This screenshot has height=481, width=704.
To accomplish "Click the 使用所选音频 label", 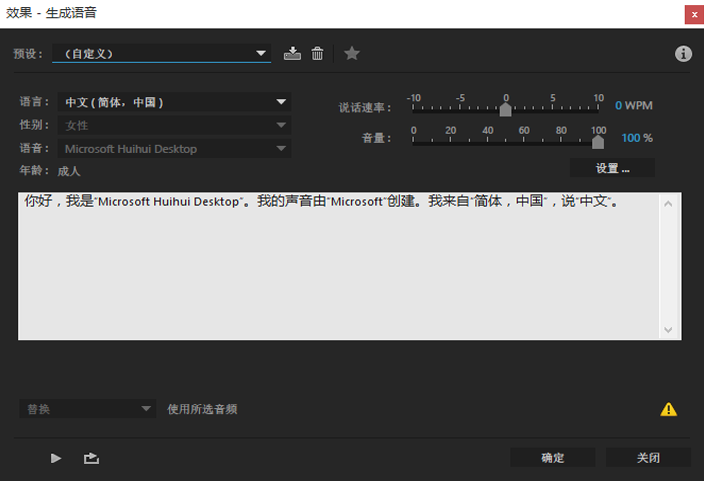I will click(202, 409).
